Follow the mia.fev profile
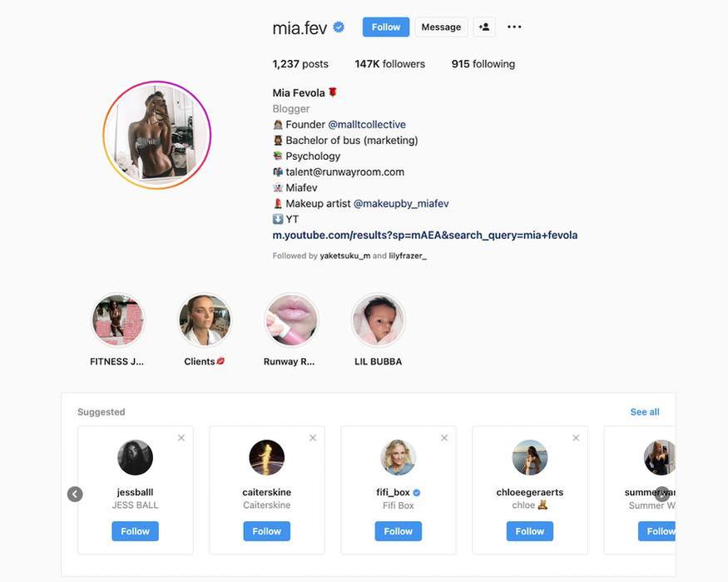Viewport: 728px width, 582px height. click(386, 27)
